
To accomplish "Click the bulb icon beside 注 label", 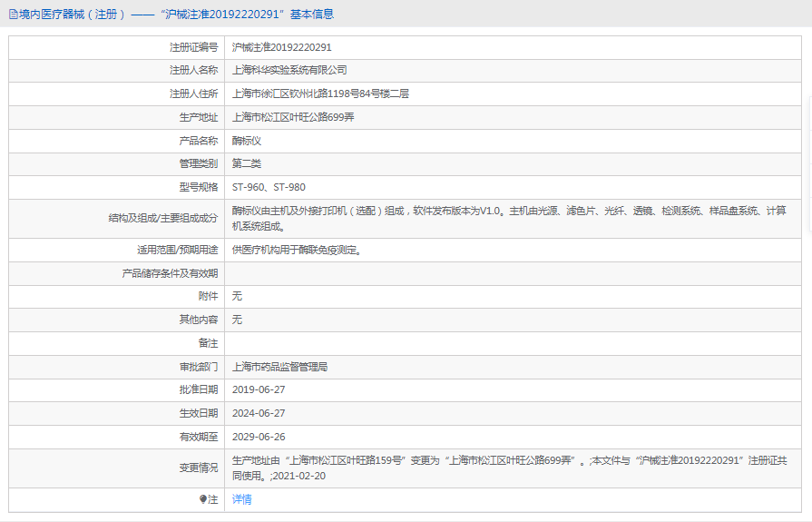I will [x=203, y=499].
